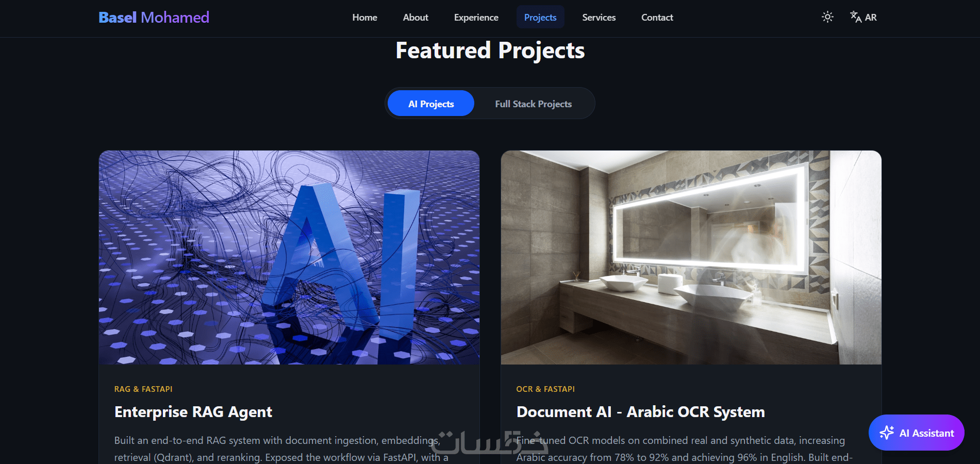Click the Enterprise RAG Agent title

point(193,412)
